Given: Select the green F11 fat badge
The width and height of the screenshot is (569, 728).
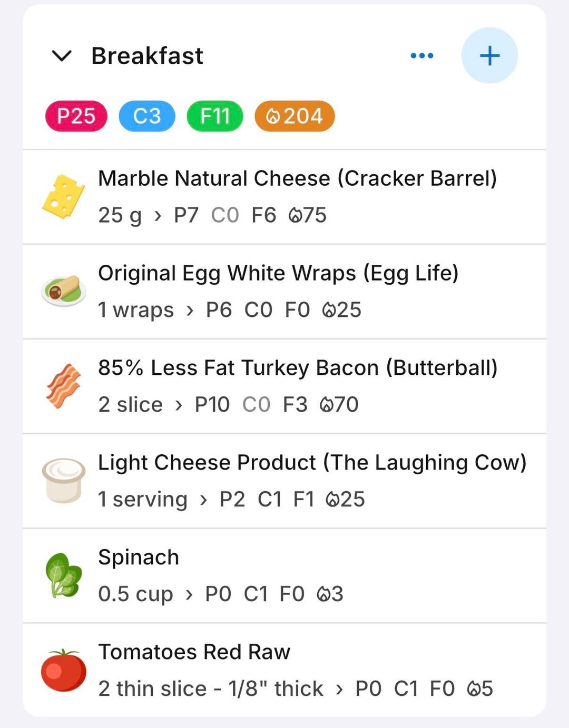Looking at the screenshot, I should [215, 116].
